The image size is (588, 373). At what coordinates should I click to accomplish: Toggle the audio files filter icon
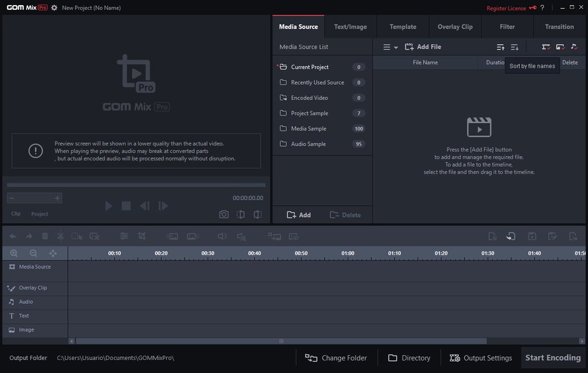point(574,47)
